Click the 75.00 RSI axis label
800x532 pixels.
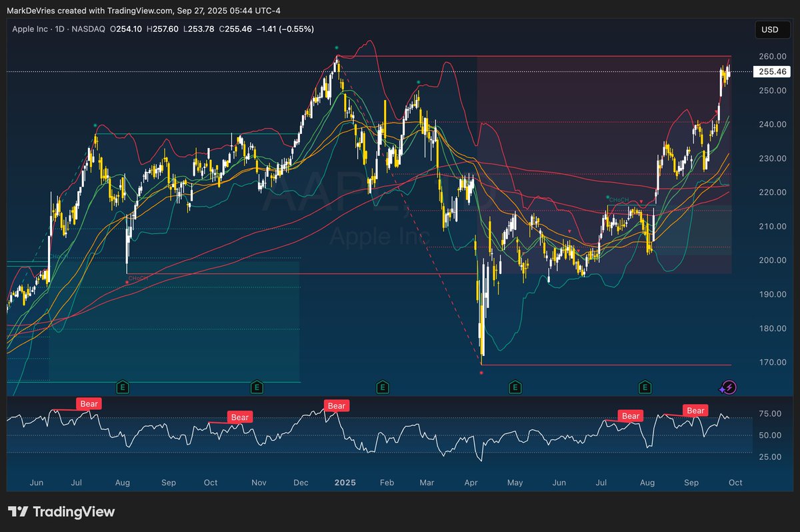click(770, 414)
